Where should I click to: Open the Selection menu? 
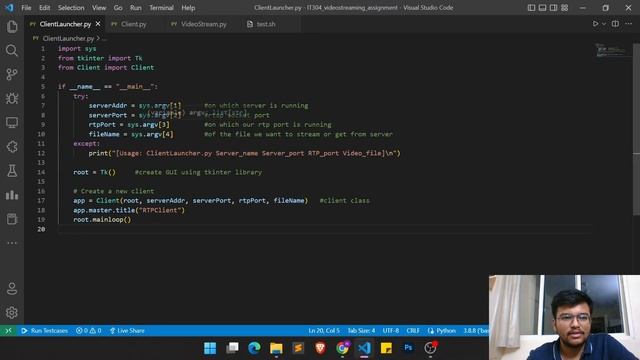(x=71, y=8)
